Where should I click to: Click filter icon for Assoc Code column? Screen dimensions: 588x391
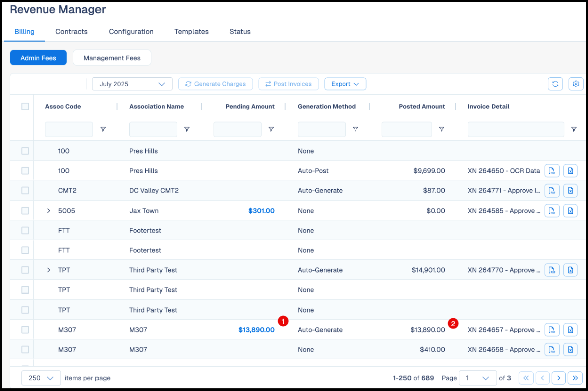103,129
